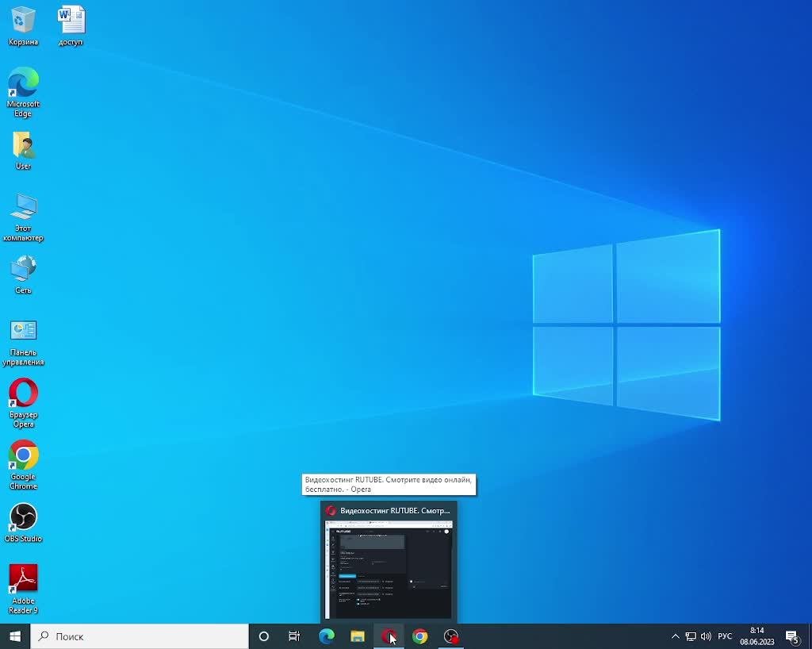Click the Show desktop strip on the taskbar
The width and height of the screenshot is (812, 649).
point(810,636)
